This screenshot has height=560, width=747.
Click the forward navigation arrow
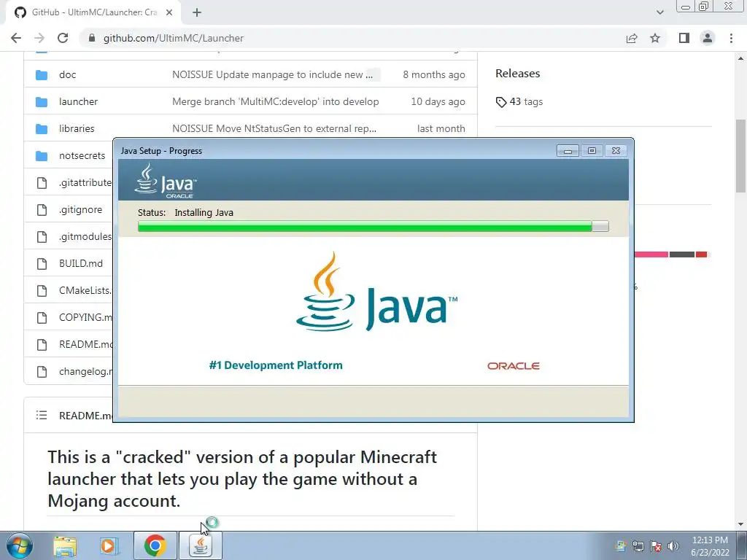pos(39,38)
